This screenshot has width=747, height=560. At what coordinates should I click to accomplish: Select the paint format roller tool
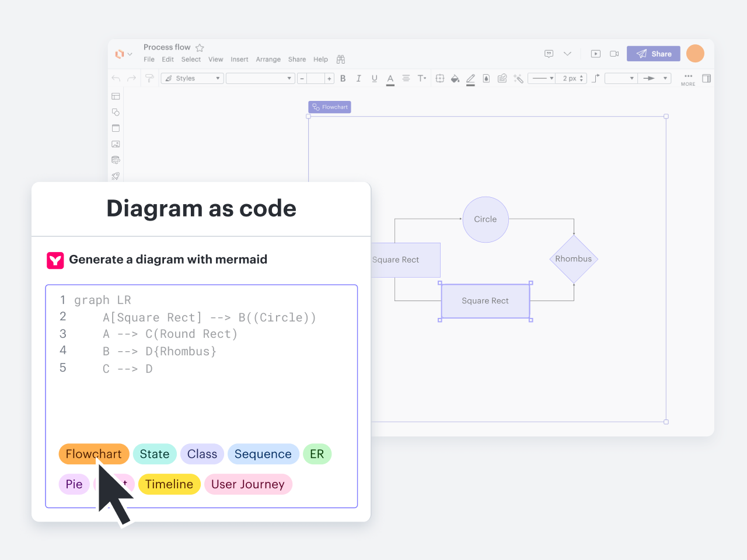tap(149, 78)
